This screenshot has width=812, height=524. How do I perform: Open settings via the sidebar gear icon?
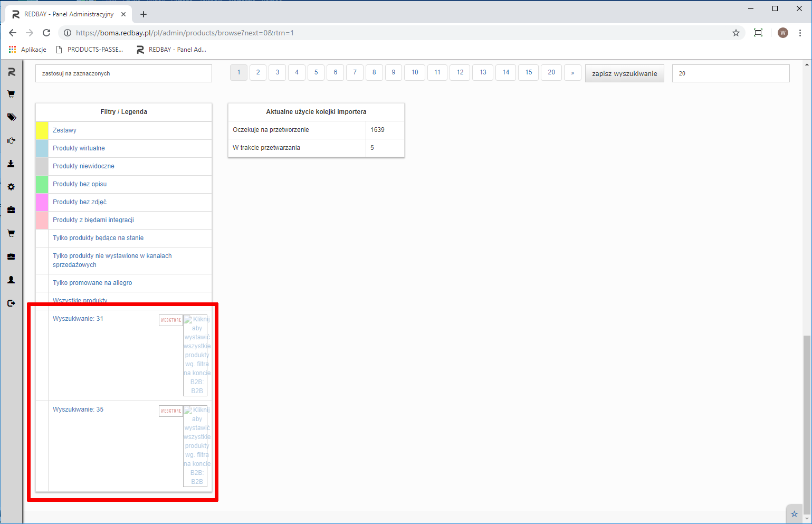(11, 187)
